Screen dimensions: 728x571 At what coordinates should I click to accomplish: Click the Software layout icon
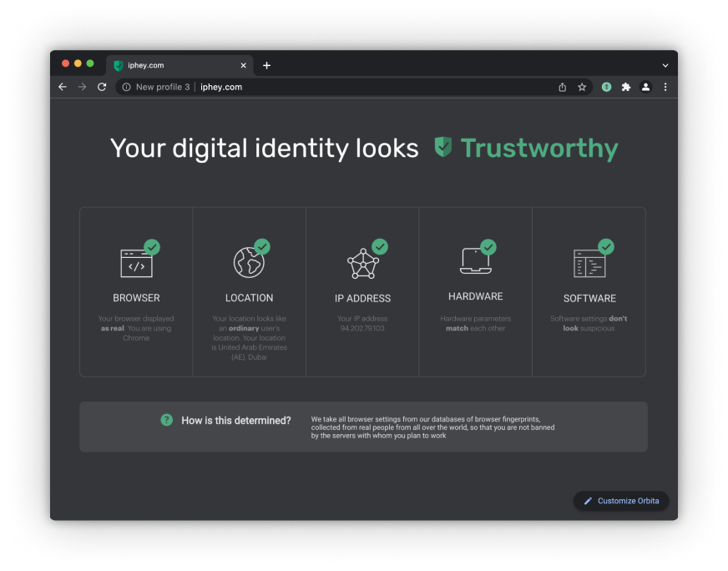589,263
